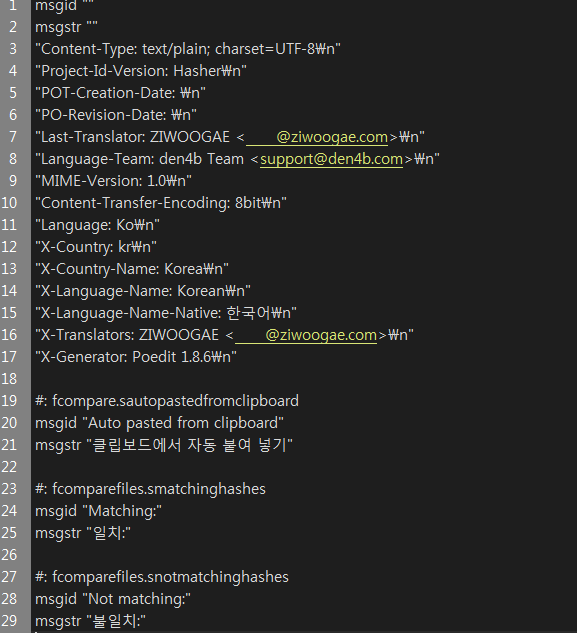Click "Content-Transfer-Encoding: 8bit" line
Image resolution: width=577 pixels, height=633 pixels.
161,203
